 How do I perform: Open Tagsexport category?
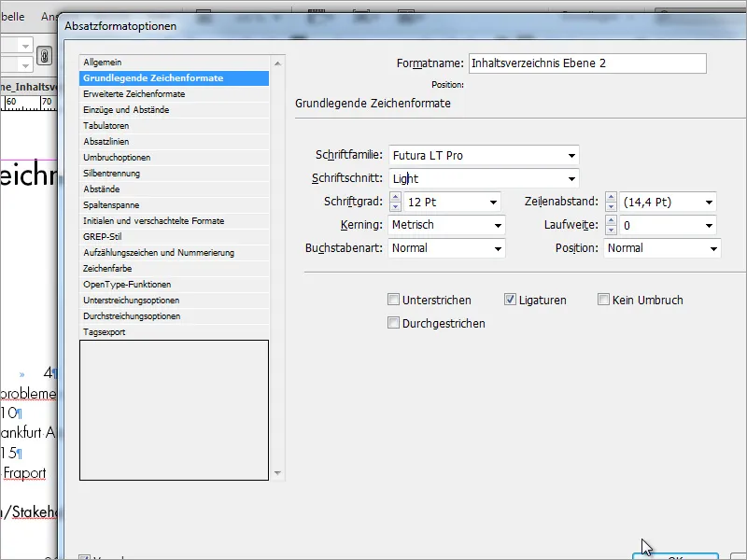click(x=174, y=332)
